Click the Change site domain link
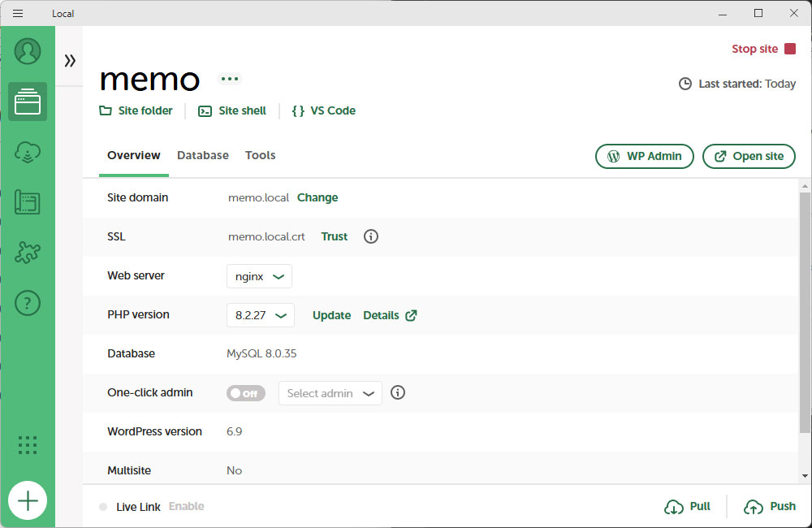The width and height of the screenshot is (812, 528). click(317, 197)
